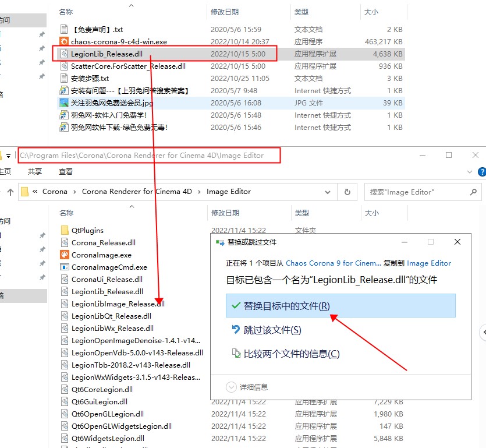Click the CoronaImageCmd.exe icon

tap(65, 267)
